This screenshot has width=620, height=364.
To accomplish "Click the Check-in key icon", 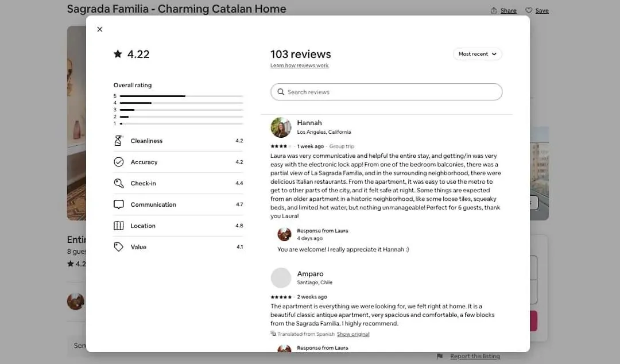I will pos(119,183).
